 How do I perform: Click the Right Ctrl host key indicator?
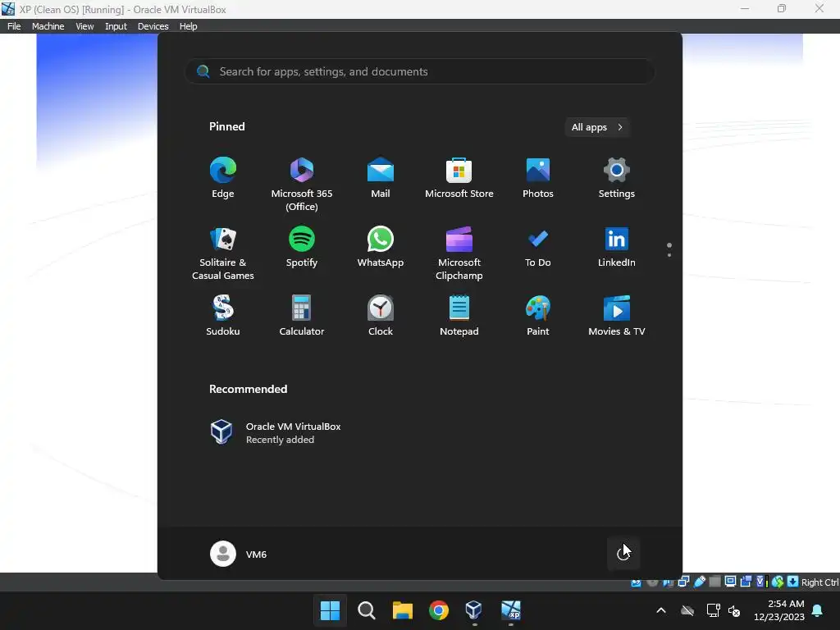click(x=819, y=582)
